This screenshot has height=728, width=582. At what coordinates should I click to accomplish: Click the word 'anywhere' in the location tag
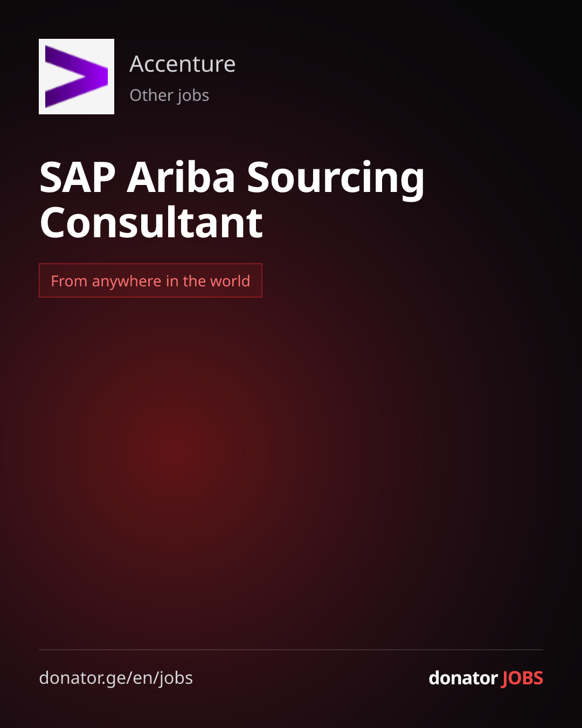pos(127,282)
